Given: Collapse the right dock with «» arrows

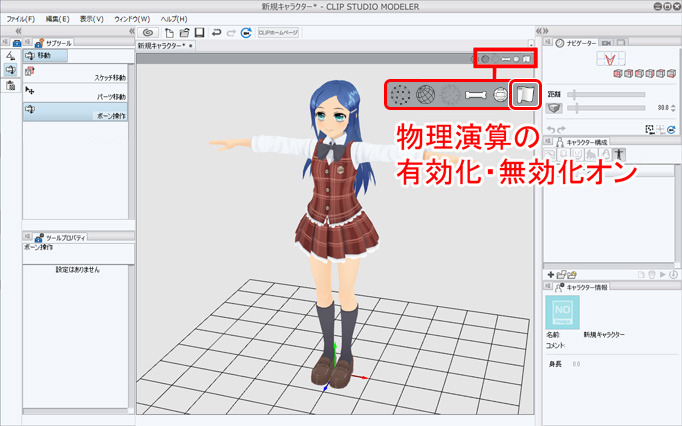Looking at the screenshot, I should click(542, 31).
